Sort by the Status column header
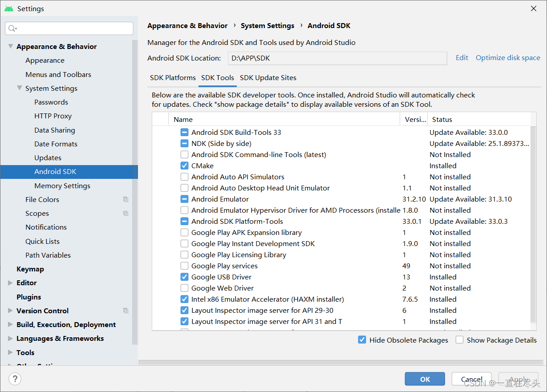 tap(479, 119)
